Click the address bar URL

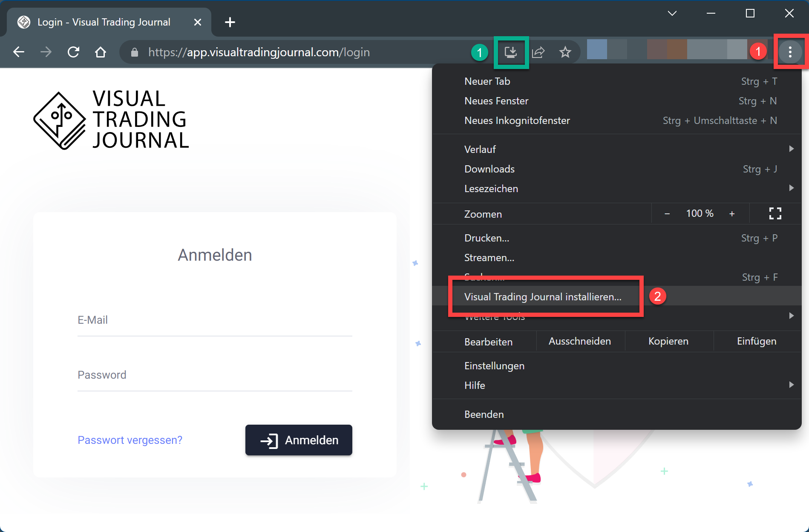click(259, 52)
